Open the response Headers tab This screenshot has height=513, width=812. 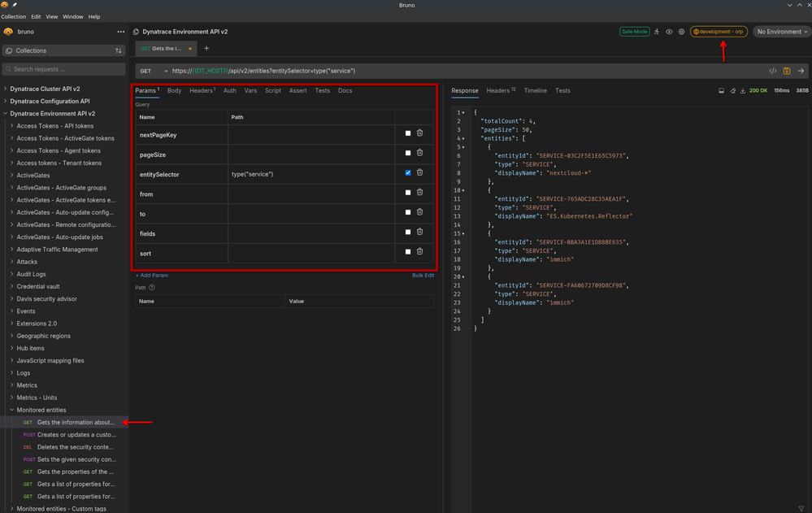[500, 91]
